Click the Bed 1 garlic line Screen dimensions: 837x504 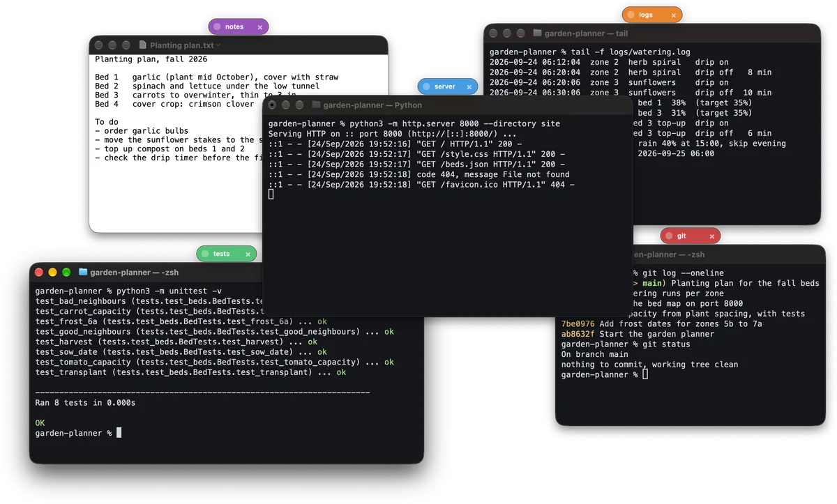click(x=216, y=77)
